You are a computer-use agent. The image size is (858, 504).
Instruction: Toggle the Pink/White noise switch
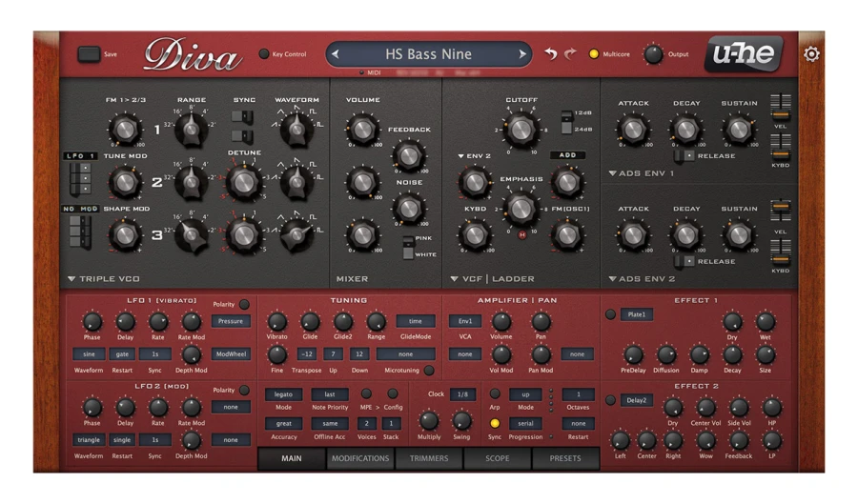point(408,248)
